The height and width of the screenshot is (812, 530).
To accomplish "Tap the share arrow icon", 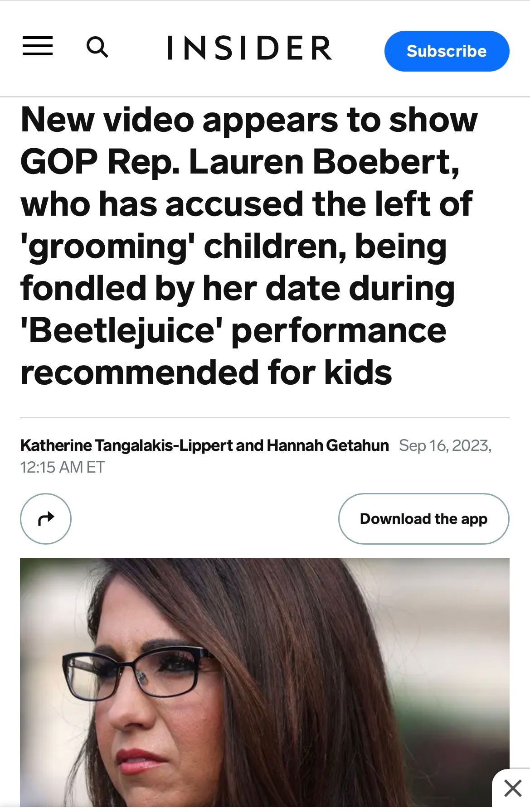I will click(x=46, y=518).
